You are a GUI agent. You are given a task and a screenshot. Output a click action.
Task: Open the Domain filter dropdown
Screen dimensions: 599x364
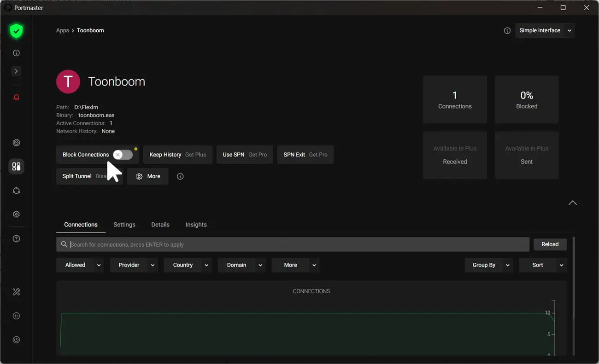click(242, 265)
